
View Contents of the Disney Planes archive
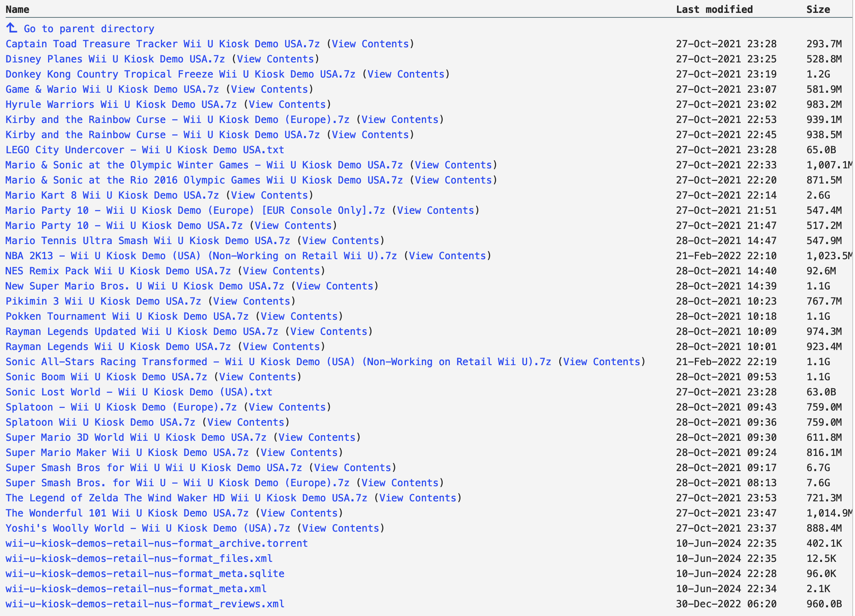(x=276, y=59)
